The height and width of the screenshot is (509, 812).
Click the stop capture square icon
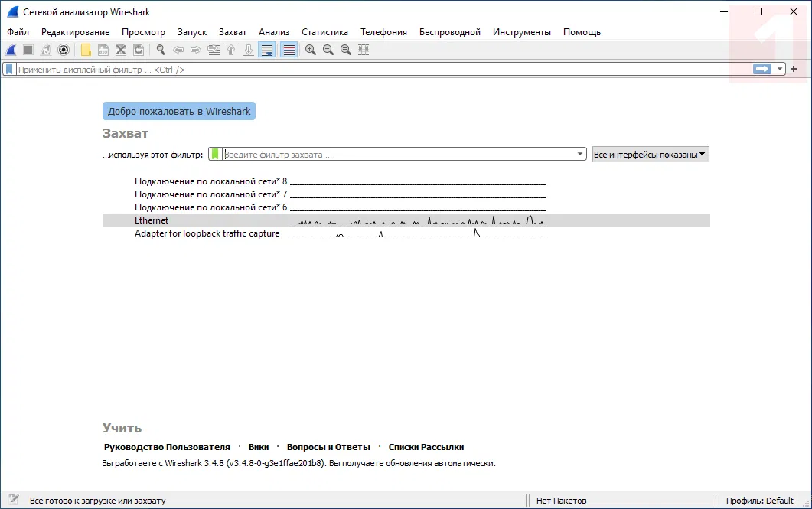click(28, 50)
